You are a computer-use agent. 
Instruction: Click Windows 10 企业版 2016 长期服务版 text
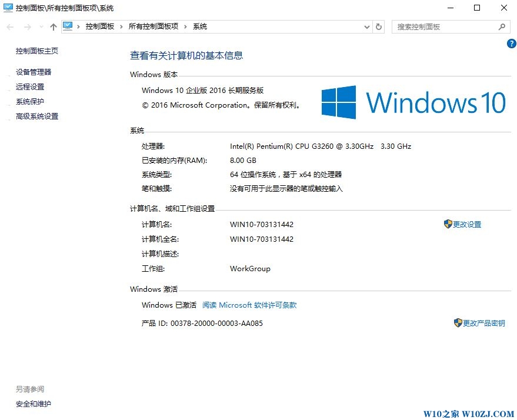202,91
